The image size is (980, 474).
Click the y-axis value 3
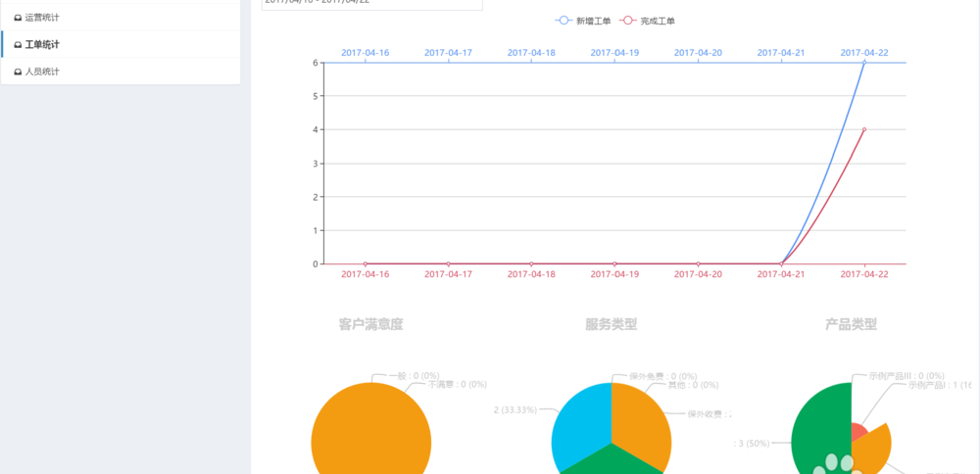[315, 163]
